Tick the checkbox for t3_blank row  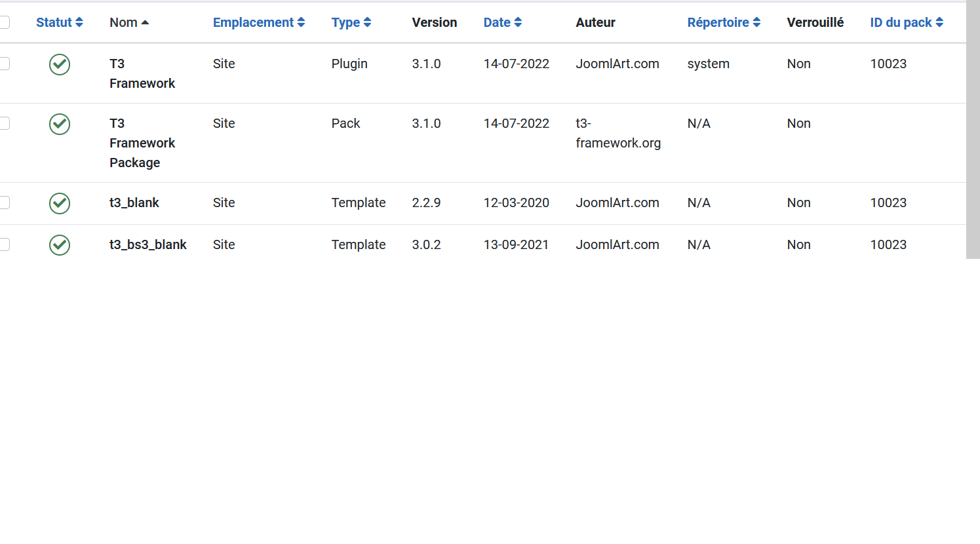click(x=4, y=203)
